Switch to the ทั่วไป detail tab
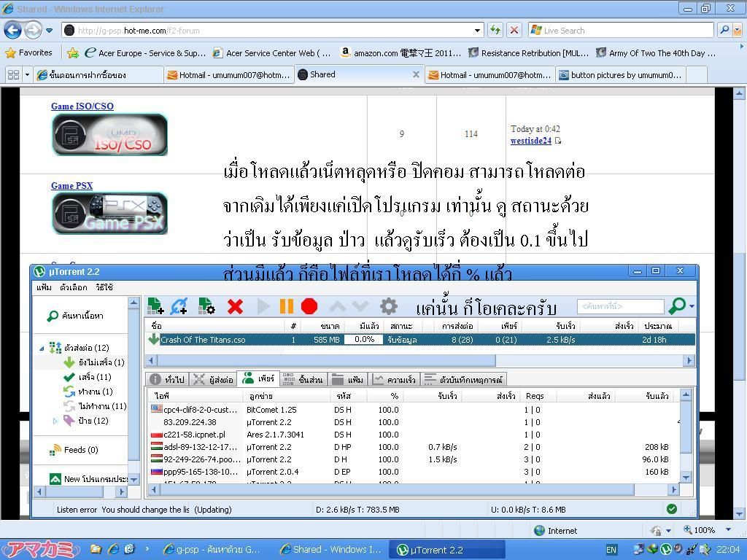 point(167,379)
